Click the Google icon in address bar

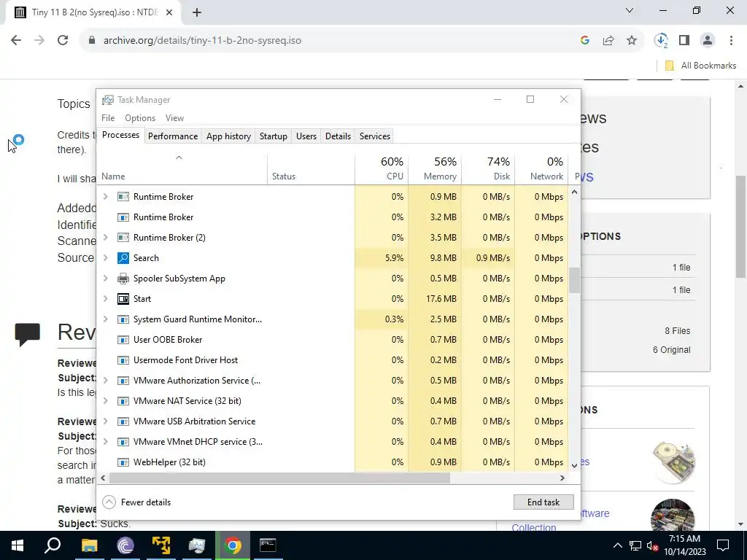(x=585, y=41)
